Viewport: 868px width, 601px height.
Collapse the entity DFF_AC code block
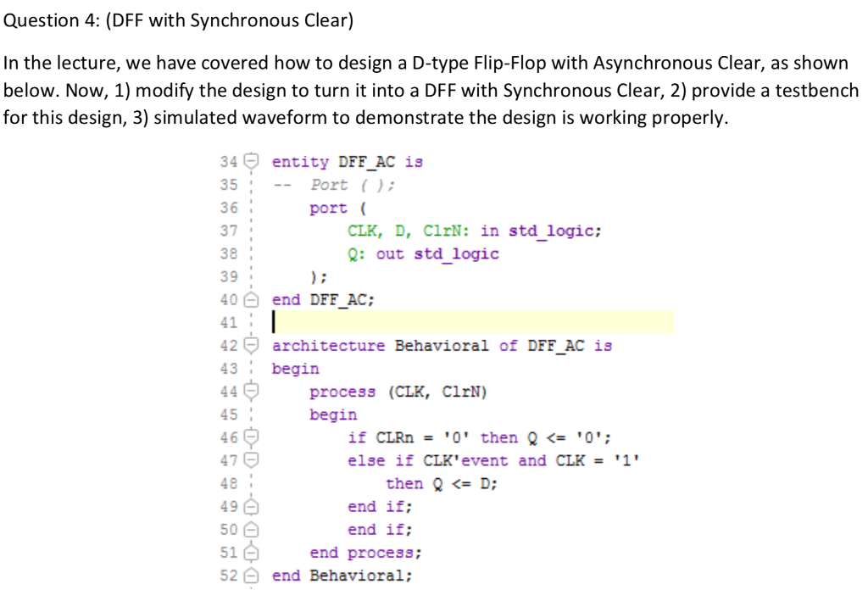coord(253,161)
